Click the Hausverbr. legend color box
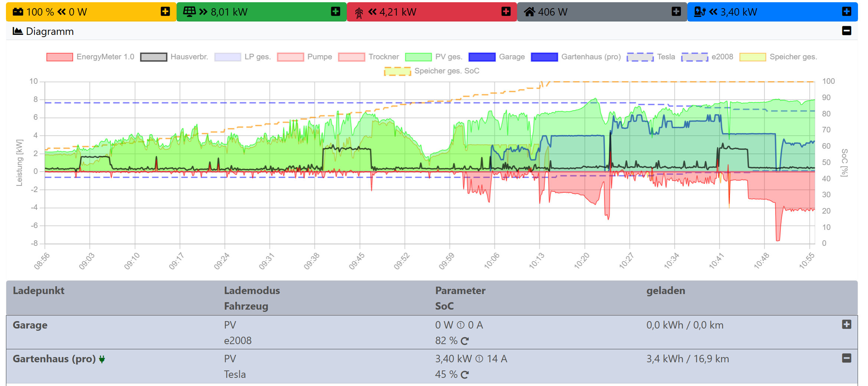This screenshot has height=386, width=868. pyautogui.click(x=153, y=57)
